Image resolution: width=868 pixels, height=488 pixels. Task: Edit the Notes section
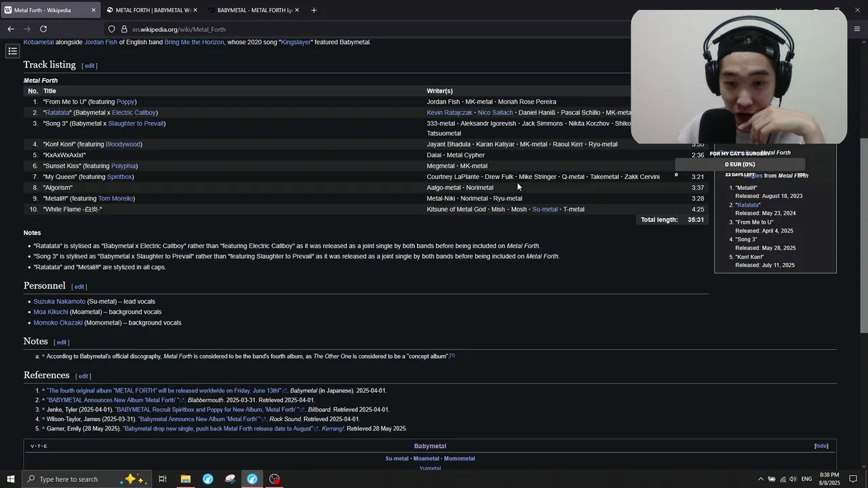click(x=62, y=342)
